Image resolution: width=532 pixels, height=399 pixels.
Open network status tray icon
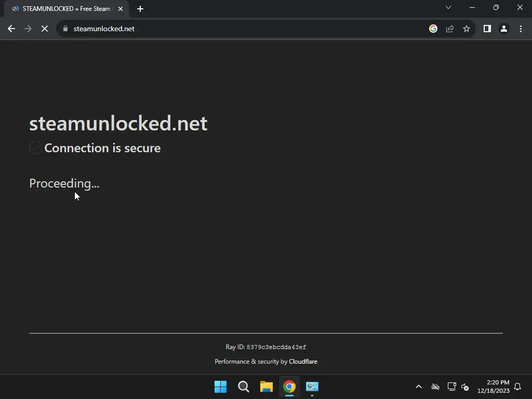451,387
